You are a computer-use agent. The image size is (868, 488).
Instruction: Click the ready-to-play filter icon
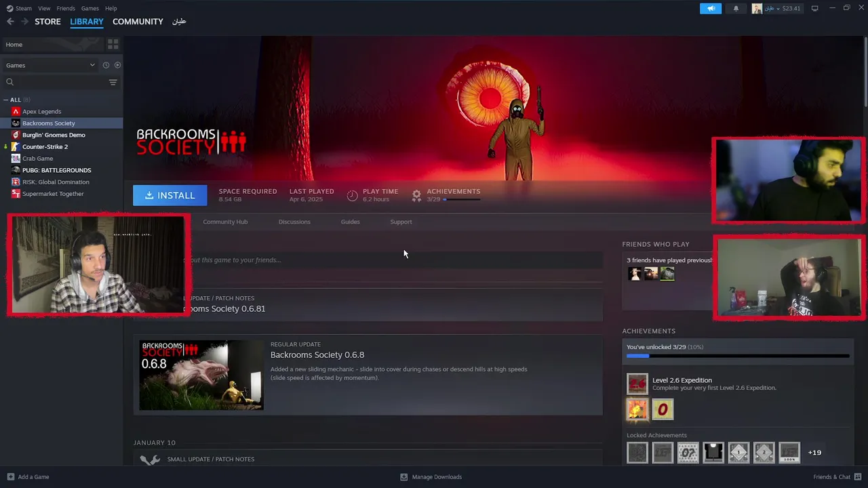tap(117, 65)
